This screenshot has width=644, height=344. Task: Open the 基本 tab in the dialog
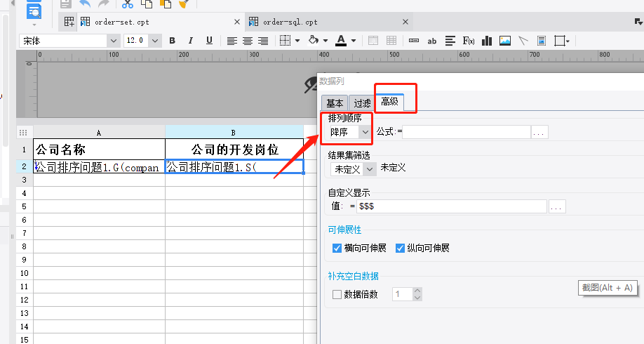click(335, 102)
